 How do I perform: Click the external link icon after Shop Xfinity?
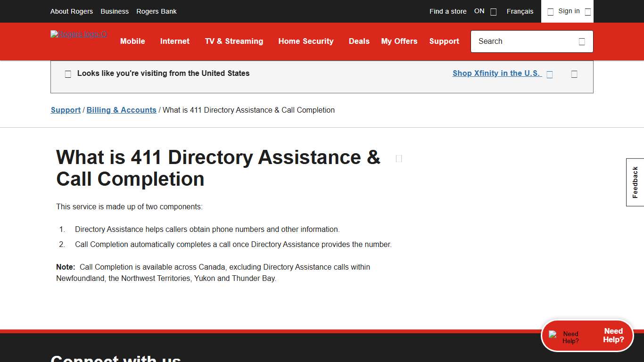tap(550, 74)
